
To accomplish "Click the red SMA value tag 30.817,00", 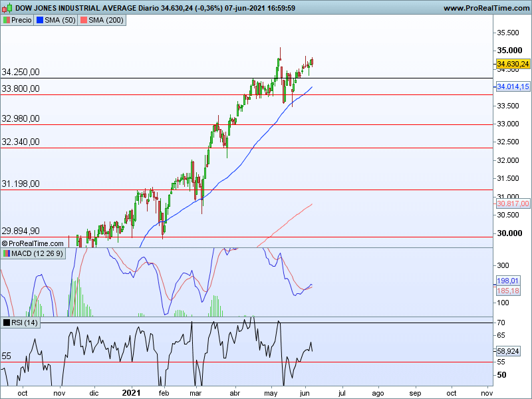I will tap(513, 203).
